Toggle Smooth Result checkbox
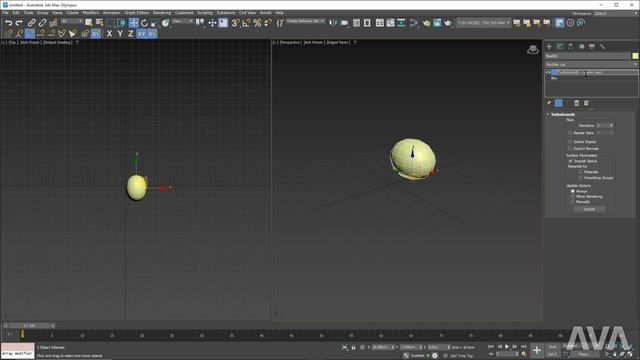640x360 pixels. [570, 161]
